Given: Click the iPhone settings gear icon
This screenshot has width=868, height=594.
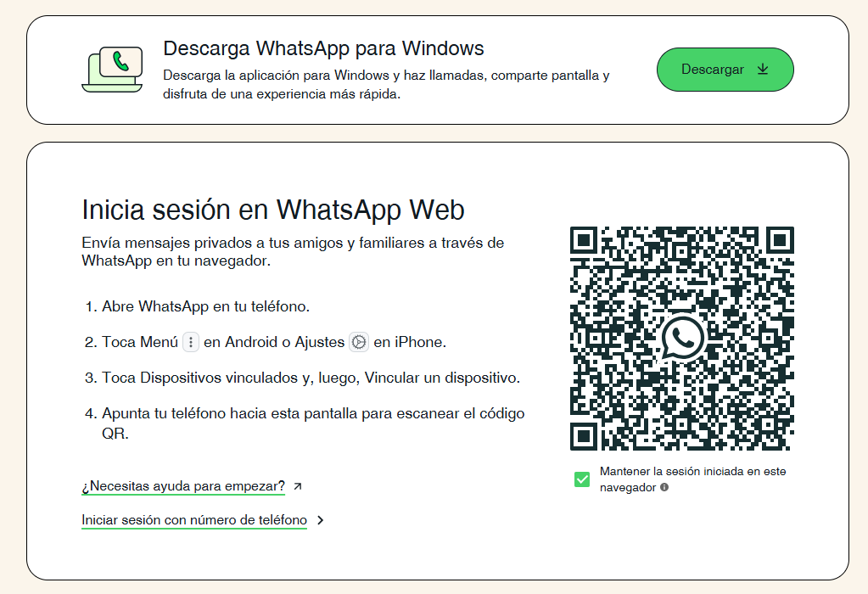Looking at the screenshot, I should (359, 342).
